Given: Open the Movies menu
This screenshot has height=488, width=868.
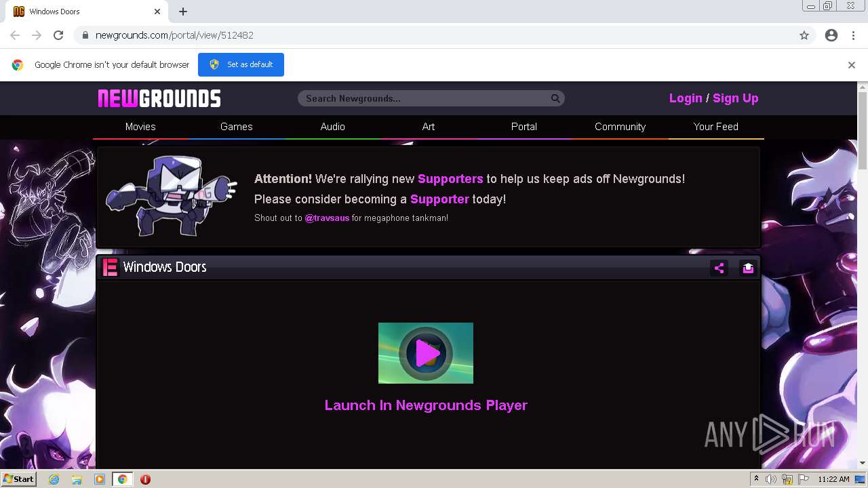Looking at the screenshot, I should tap(140, 127).
